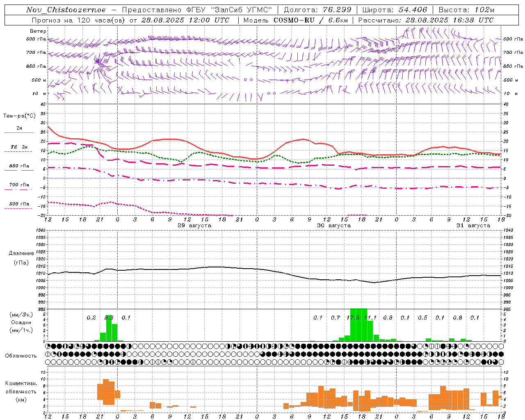Click the '30 августа' date label
Screen dimensions: 525x420
click(x=334, y=226)
